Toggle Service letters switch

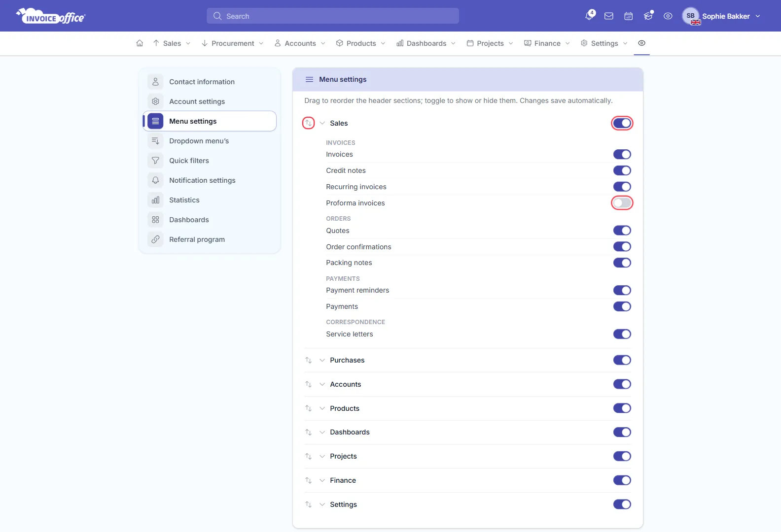(622, 334)
